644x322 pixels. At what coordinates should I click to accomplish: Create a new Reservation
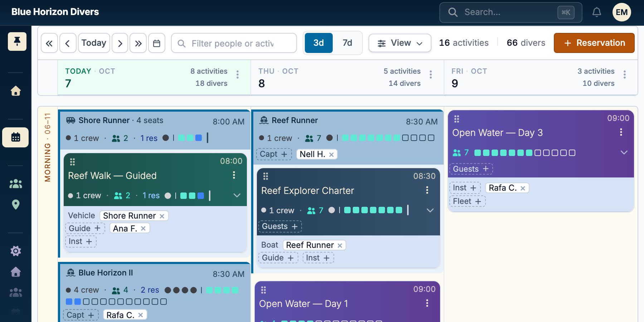(594, 43)
